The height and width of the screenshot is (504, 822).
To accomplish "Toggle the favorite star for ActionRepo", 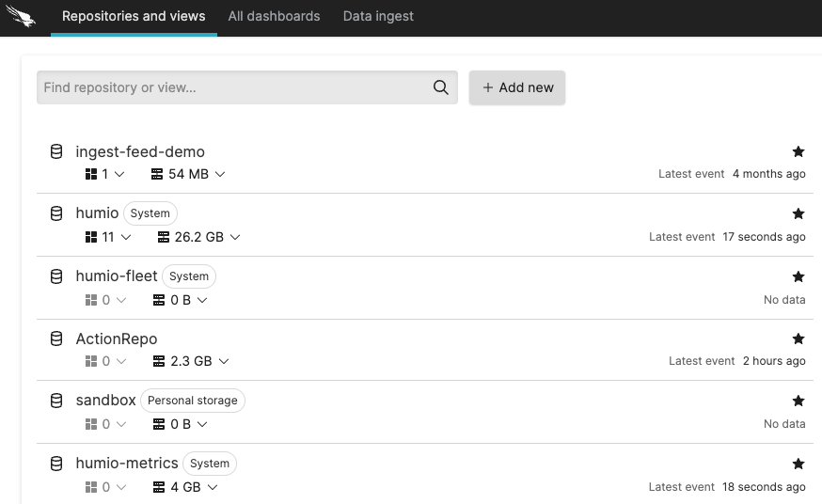I will click(x=798, y=339).
